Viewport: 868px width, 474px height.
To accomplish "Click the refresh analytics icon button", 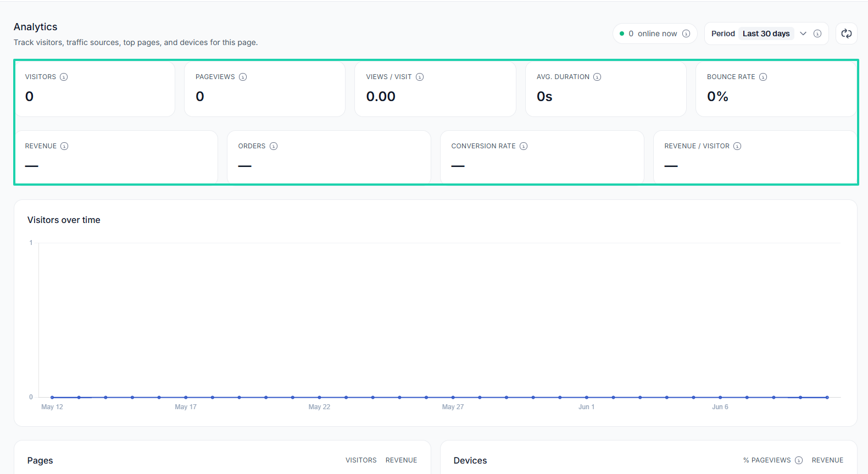I will [x=847, y=34].
